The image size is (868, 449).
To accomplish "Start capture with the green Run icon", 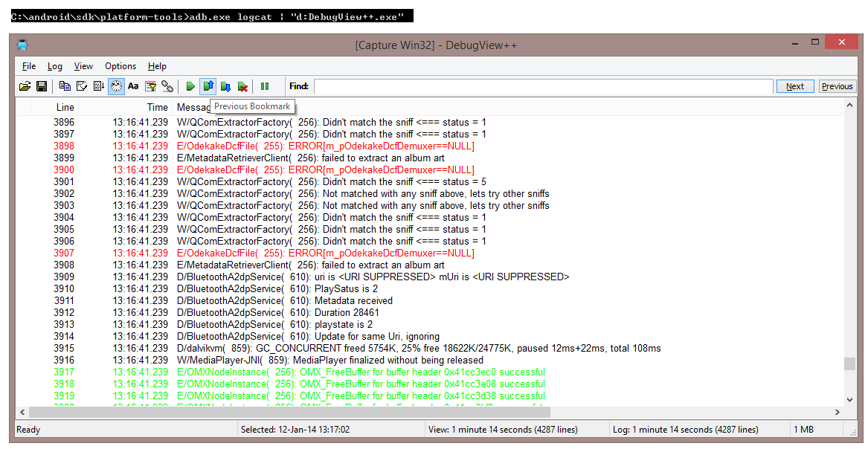I will (x=191, y=85).
